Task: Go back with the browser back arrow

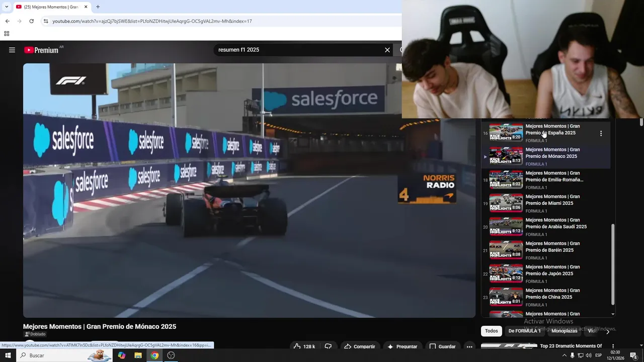Action: 7,21
